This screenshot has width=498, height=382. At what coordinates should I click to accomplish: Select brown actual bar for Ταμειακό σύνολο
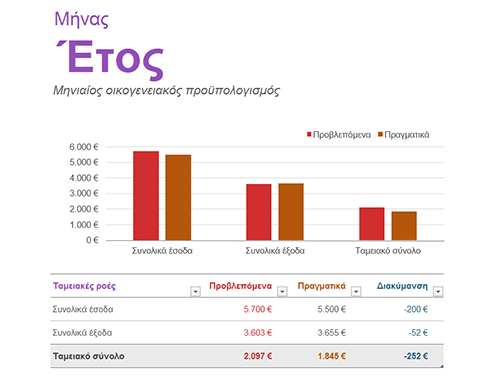point(404,226)
